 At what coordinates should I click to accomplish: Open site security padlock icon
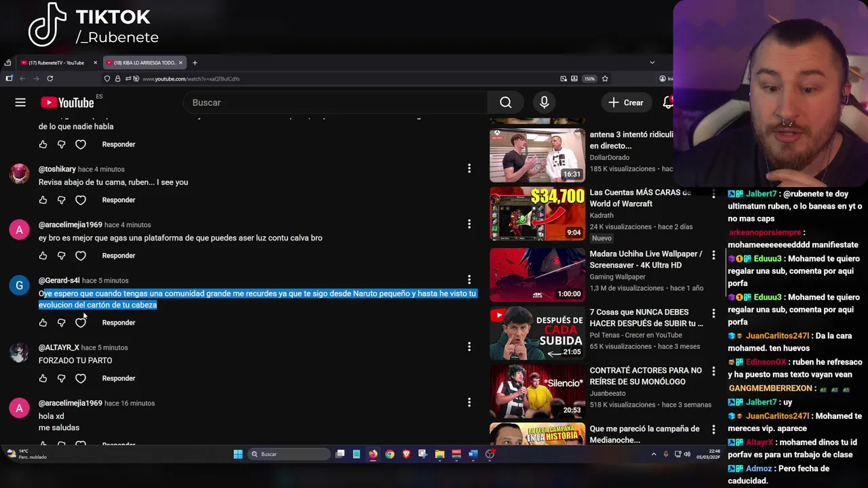coord(117,79)
